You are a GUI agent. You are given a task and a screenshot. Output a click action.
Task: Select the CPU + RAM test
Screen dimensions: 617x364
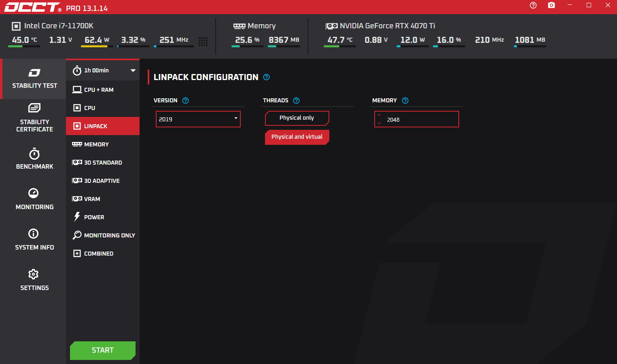click(x=103, y=90)
